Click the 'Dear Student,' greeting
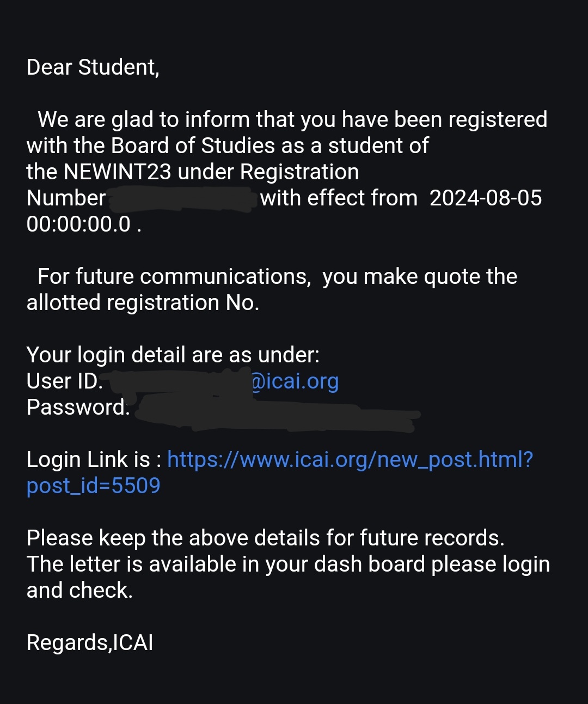 coord(93,68)
